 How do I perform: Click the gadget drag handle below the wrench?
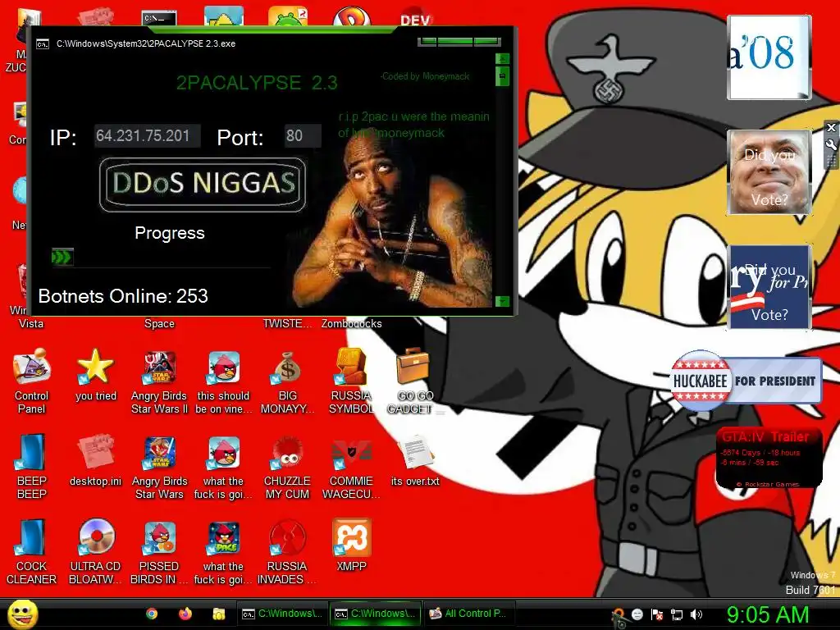[831, 162]
